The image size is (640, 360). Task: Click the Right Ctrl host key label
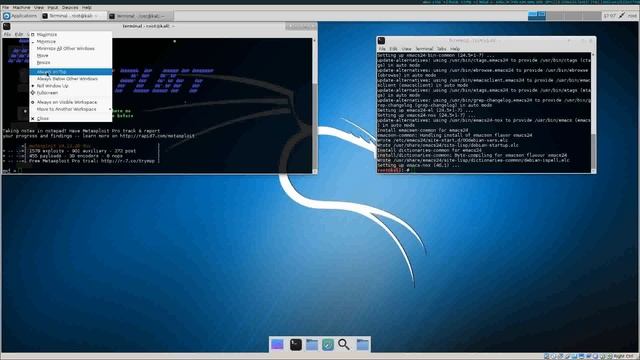[x=624, y=356]
